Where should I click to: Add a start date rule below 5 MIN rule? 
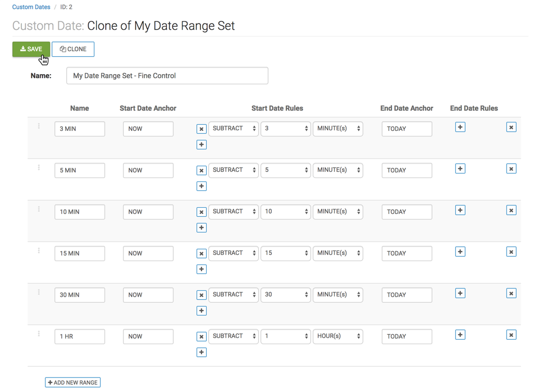202,186
